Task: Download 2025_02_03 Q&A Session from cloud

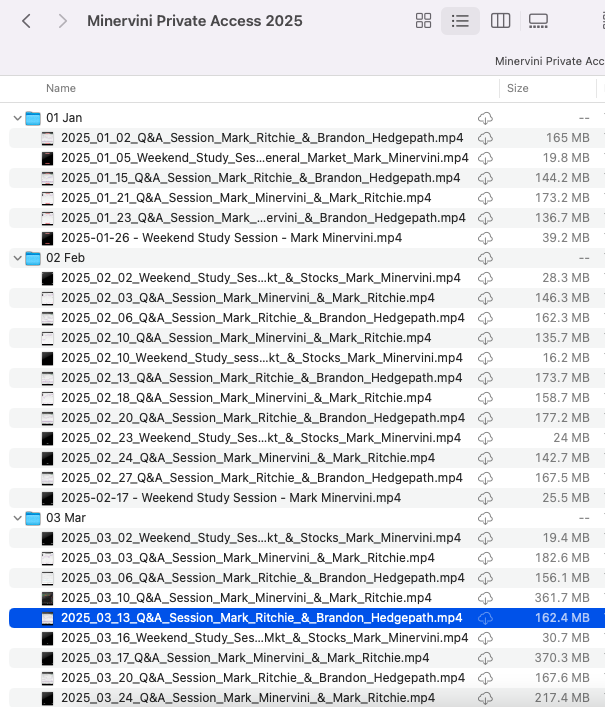Action: (485, 298)
